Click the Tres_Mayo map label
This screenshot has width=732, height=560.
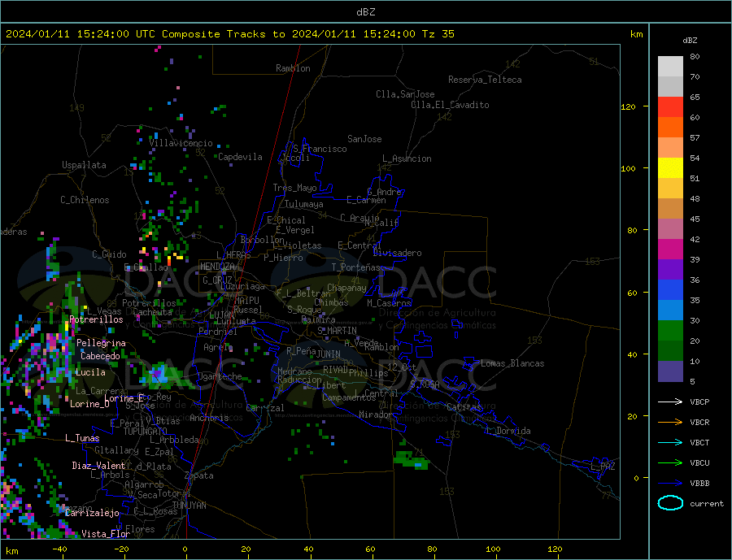(x=295, y=188)
